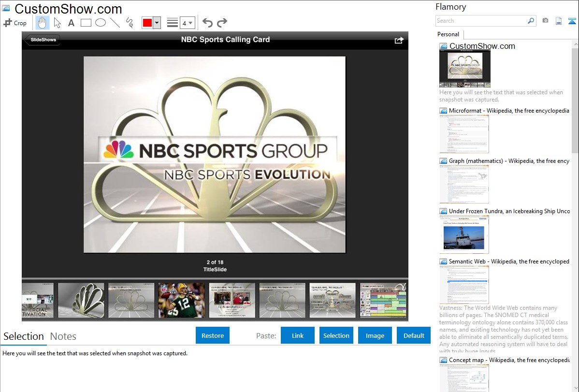579x392 pixels.
Task: Pick the rectangle shape tool
Action: (x=86, y=23)
